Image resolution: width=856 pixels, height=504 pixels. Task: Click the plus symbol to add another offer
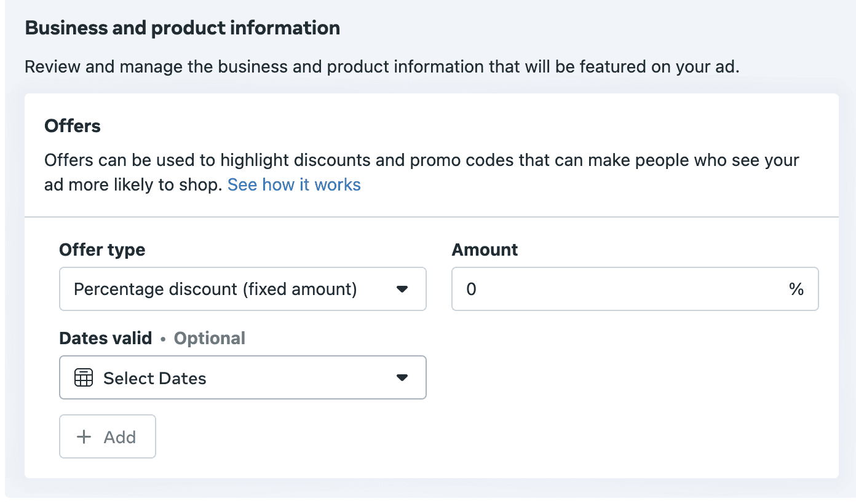tap(83, 436)
